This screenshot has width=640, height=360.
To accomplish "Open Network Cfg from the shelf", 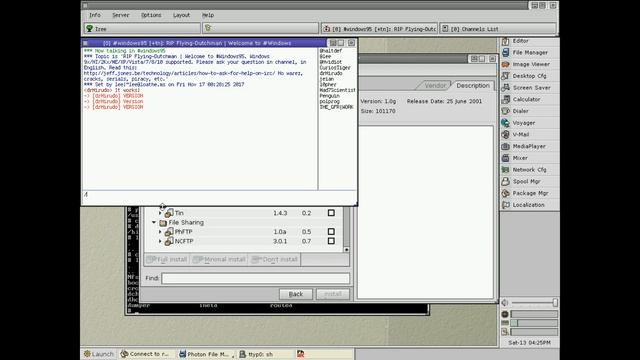I will coord(529,170).
